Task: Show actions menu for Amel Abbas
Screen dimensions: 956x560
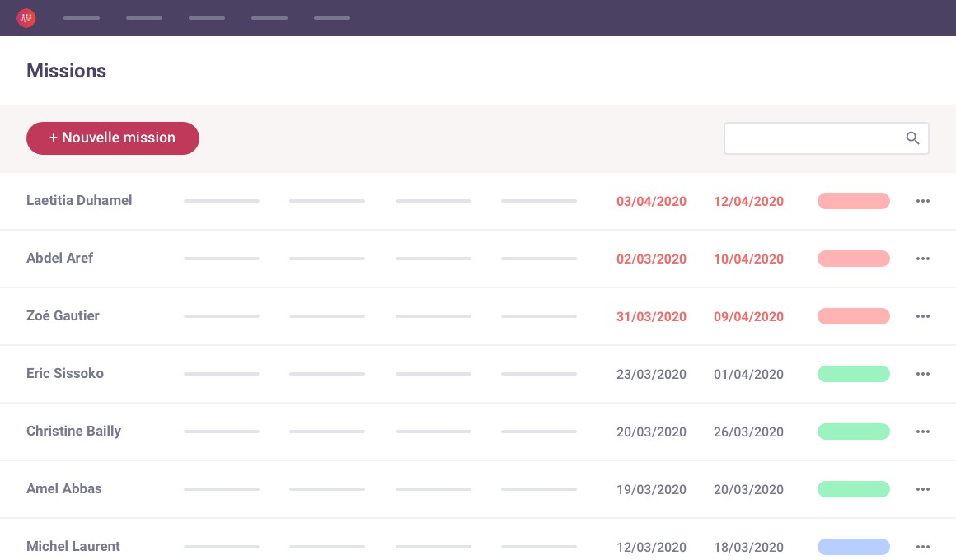Action: click(x=922, y=489)
